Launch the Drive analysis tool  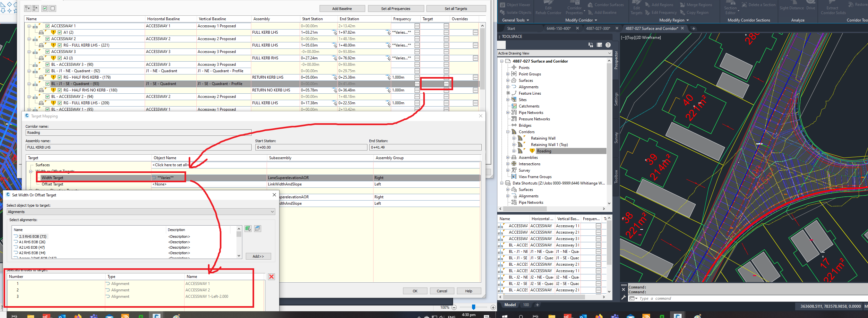pyautogui.click(x=810, y=7)
